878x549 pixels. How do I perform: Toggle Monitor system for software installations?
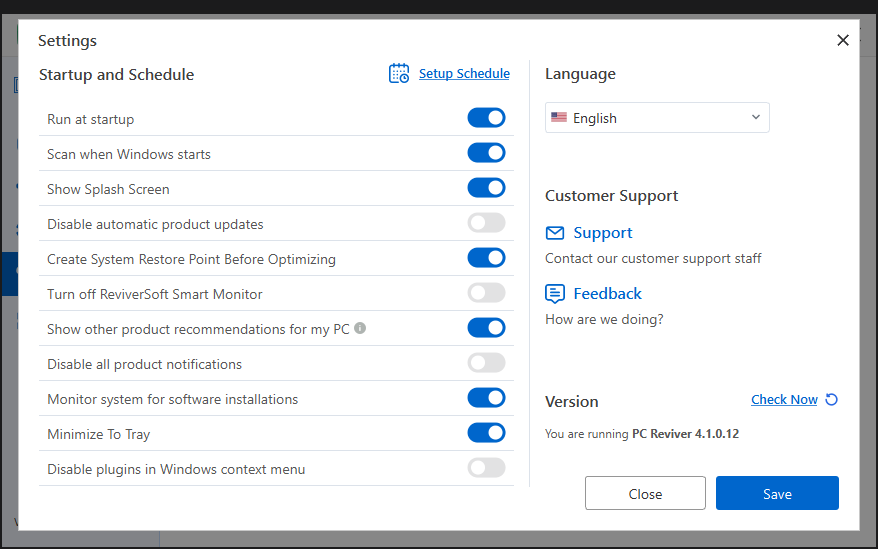pyautogui.click(x=486, y=398)
